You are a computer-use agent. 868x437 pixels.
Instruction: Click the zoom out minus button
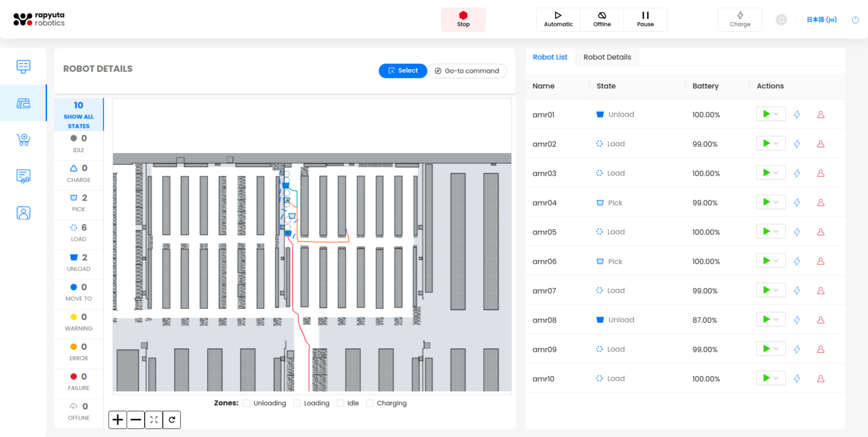tap(136, 419)
